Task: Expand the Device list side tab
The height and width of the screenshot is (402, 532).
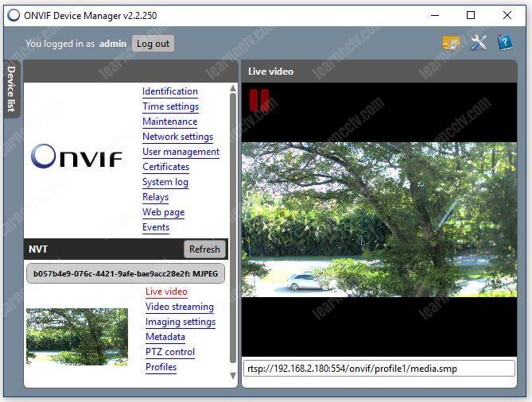Action: pos(12,89)
